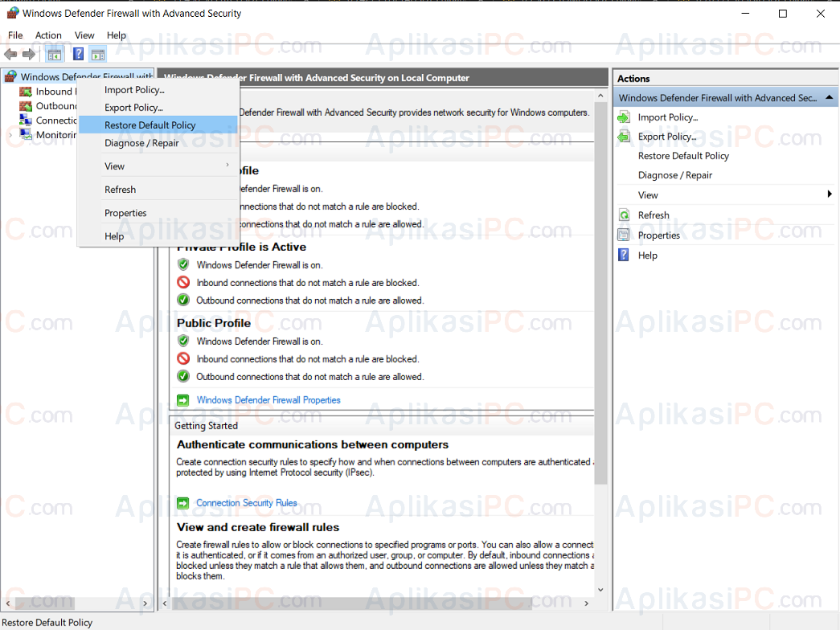840x630 pixels.
Task: Click the Getting Started section heading
Action: (x=207, y=426)
